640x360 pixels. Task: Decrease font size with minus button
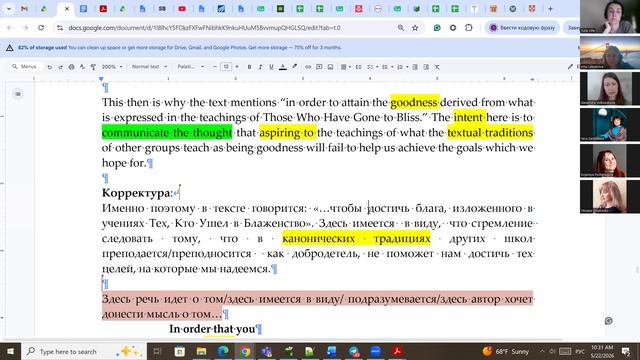(x=215, y=67)
